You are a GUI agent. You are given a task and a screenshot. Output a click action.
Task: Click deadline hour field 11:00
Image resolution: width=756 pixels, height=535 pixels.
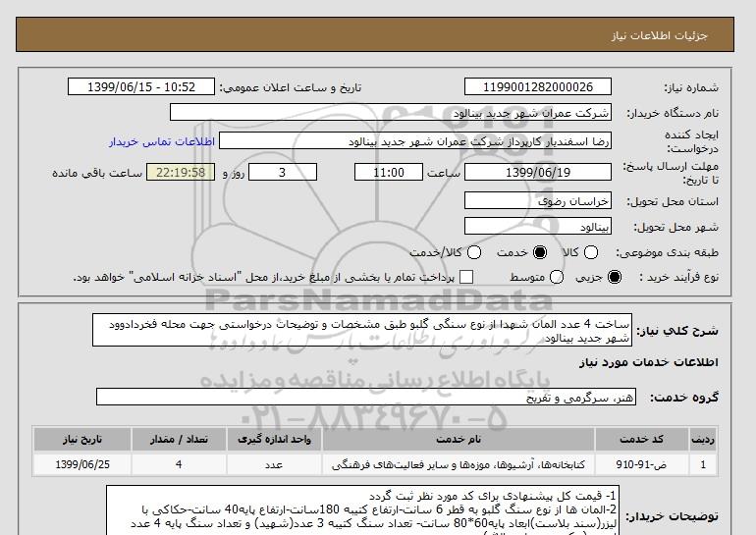point(389,172)
